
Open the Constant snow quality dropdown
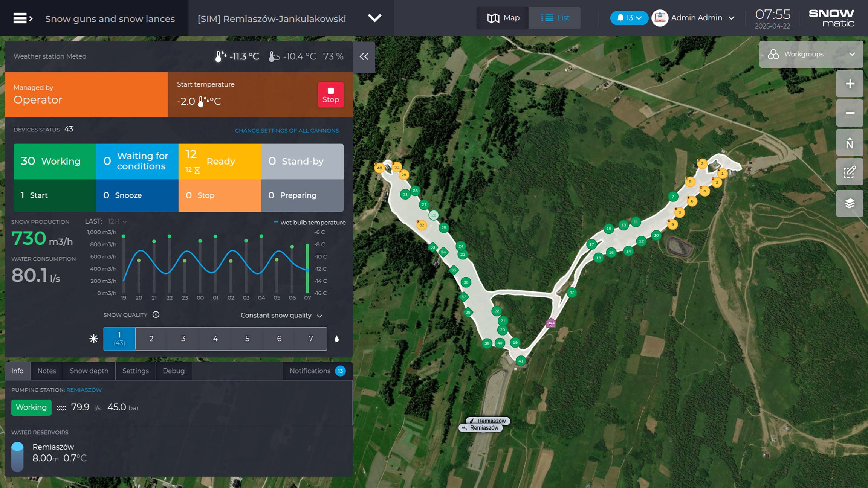(281, 316)
